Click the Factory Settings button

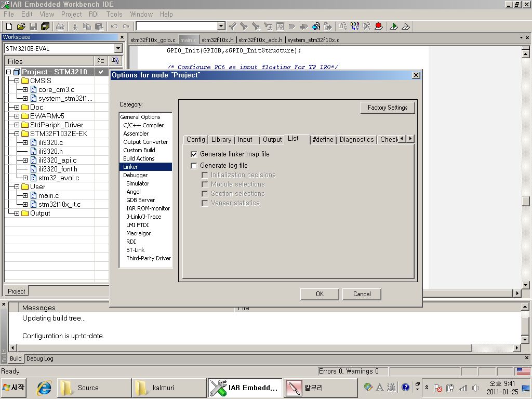coord(388,108)
